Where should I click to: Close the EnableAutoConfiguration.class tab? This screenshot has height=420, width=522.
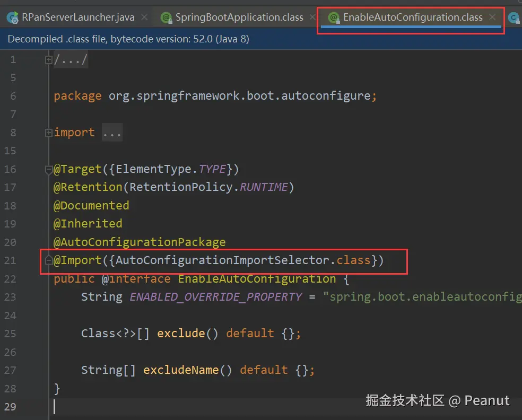[492, 17]
